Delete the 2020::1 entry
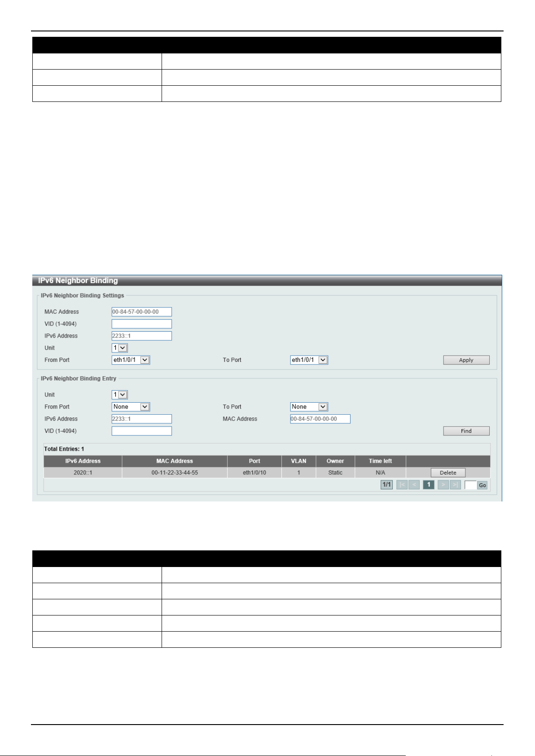 point(448,473)
